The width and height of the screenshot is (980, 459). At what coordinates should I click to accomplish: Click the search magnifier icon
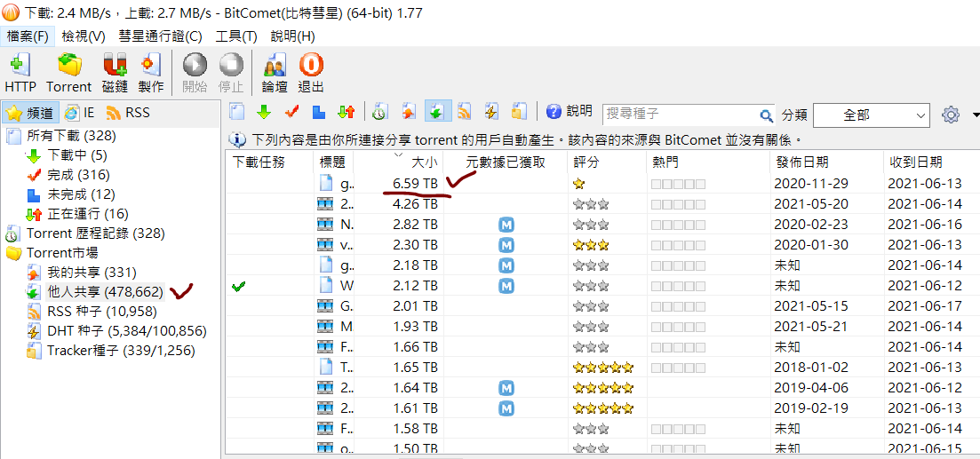[766, 115]
